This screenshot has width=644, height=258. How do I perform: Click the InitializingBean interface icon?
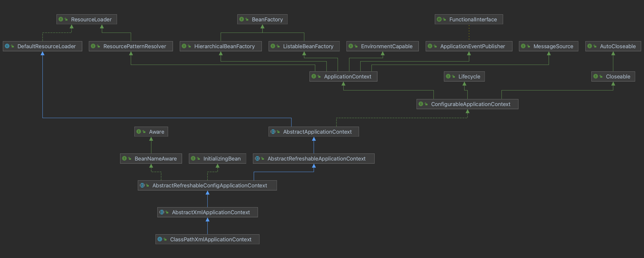(193, 158)
